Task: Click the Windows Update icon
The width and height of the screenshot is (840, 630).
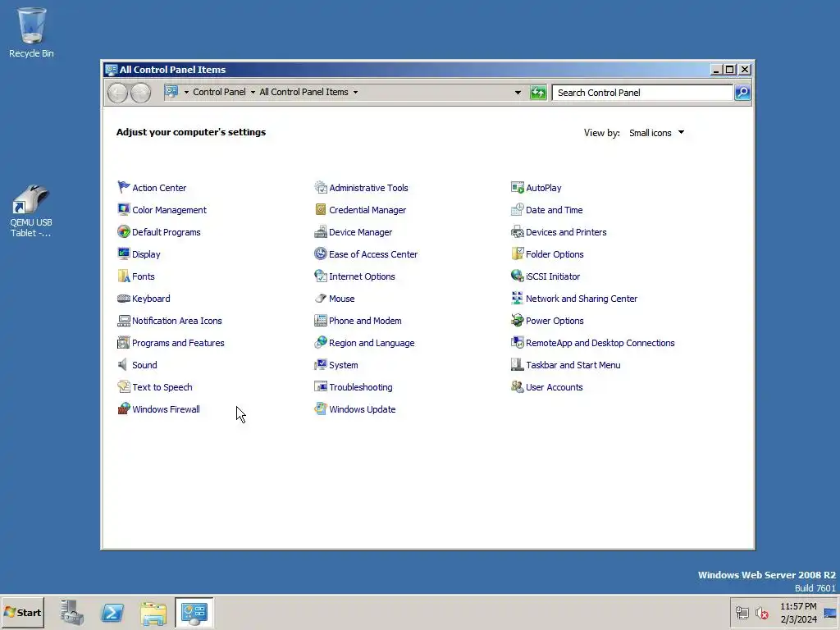Action: coord(321,409)
